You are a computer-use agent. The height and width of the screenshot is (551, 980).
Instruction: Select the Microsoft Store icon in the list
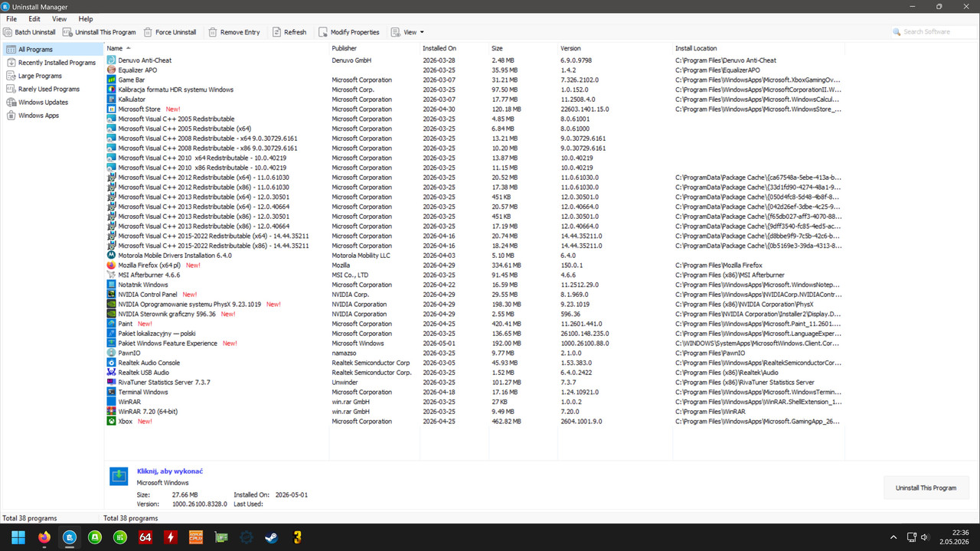pyautogui.click(x=112, y=109)
